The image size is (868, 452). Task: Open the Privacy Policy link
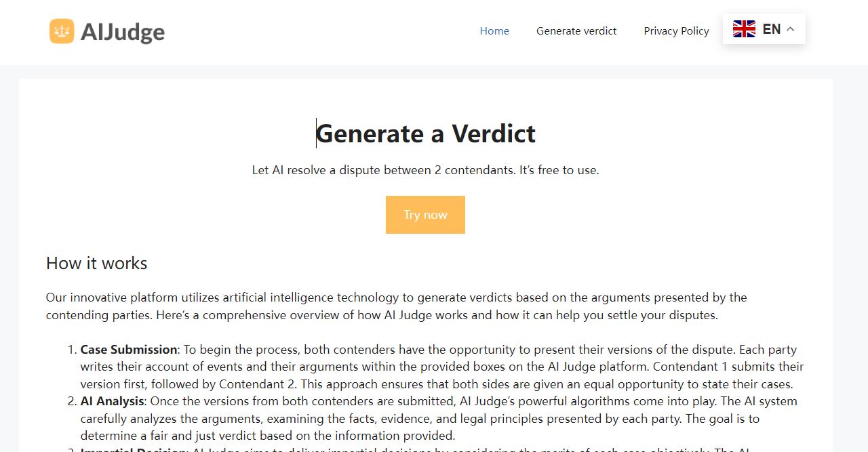pos(676,31)
